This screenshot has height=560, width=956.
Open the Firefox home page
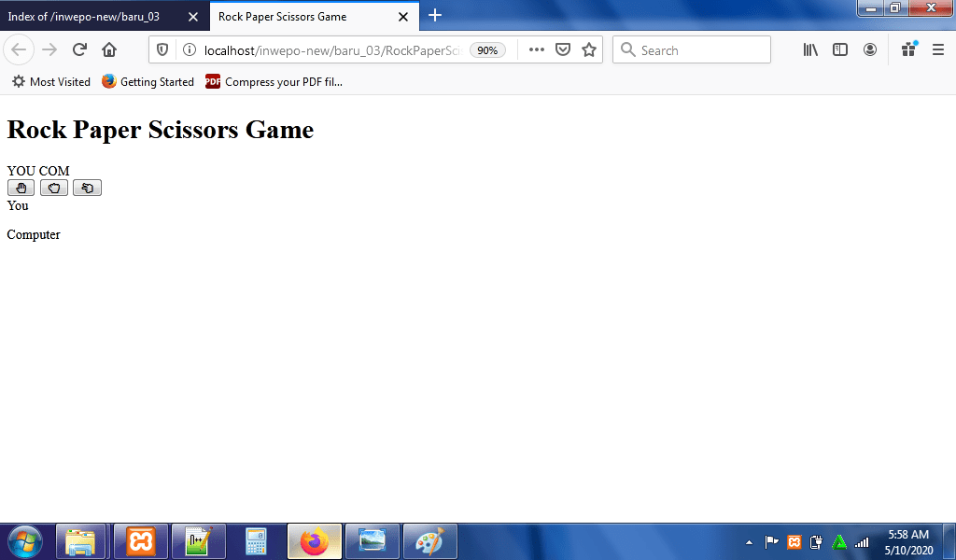pyautogui.click(x=109, y=50)
